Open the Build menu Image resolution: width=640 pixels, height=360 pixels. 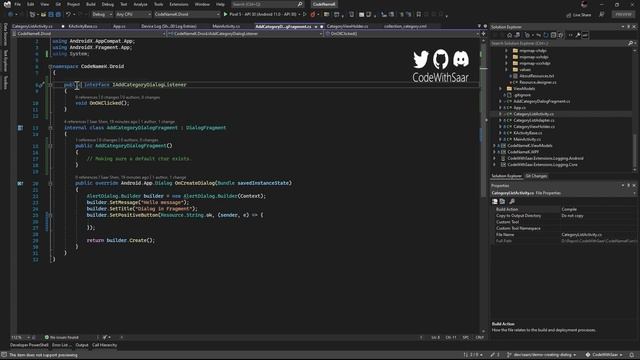click(x=91, y=4)
